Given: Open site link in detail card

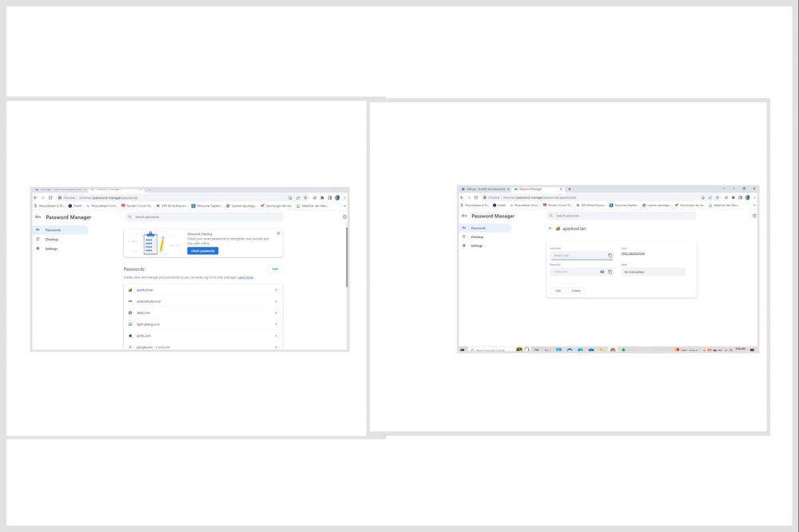Looking at the screenshot, I should [634, 253].
